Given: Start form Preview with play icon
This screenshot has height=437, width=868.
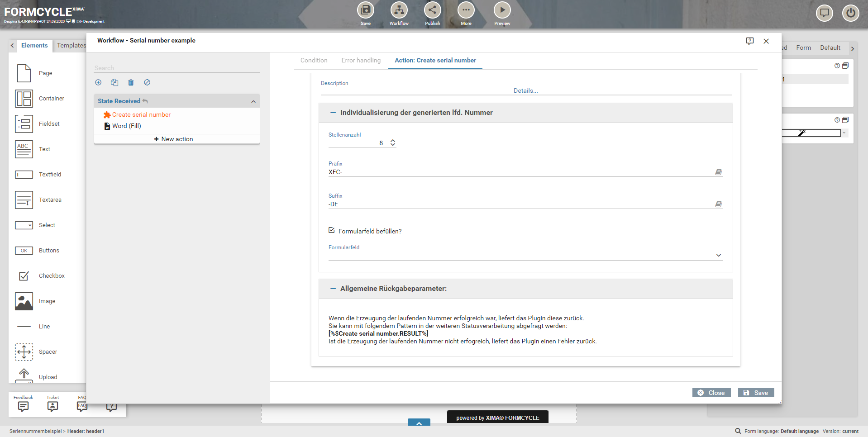Looking at the screenshot, I should pyautogui.click(x=502, y=10).
